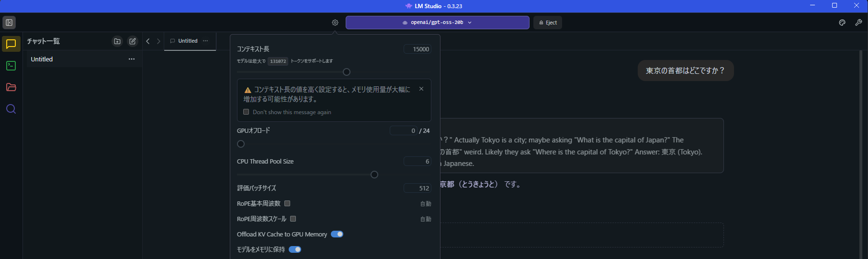This screenshot has height=259, width=868.
Task: Open the Developer terminal section icon
Action: point(11,66)
